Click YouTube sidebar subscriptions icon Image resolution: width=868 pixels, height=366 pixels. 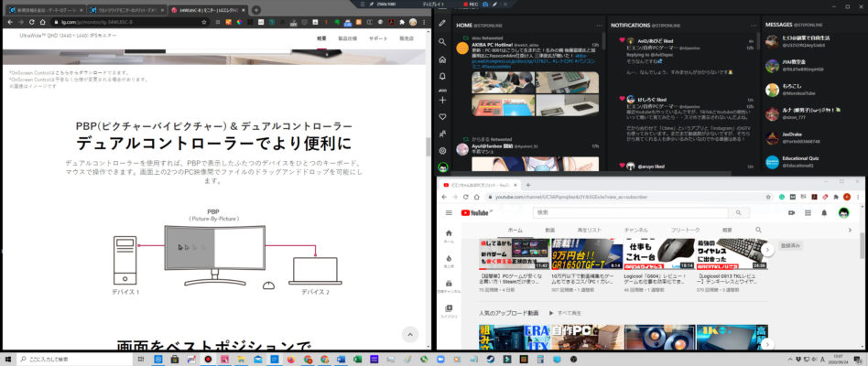point(449,285)
